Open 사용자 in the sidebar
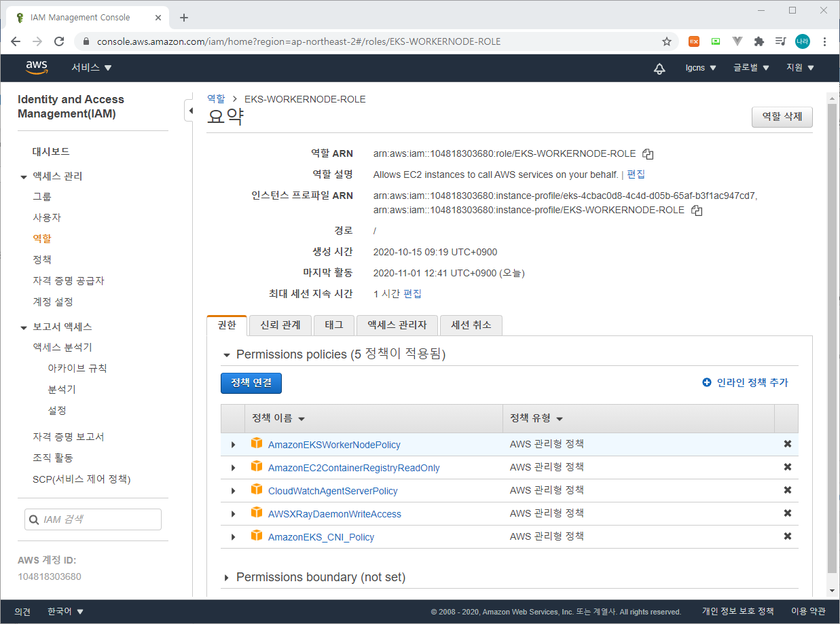 [47, 218]
